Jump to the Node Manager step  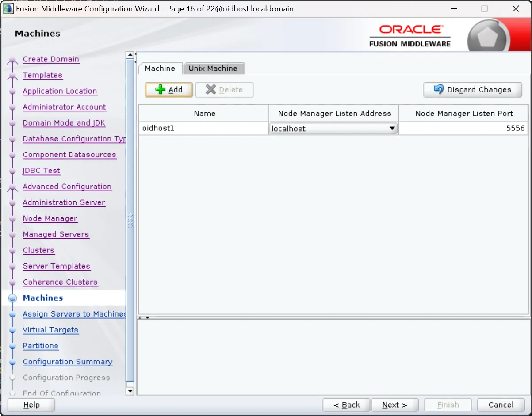point(50,218)
